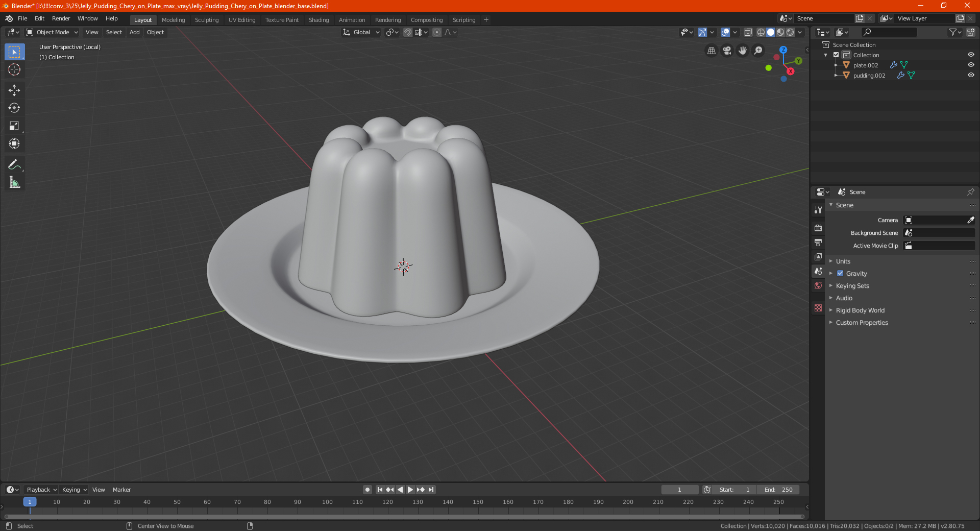Open the Keying dropdown in timeline
980x531 pixels.
pyautogui.click(x=74, y=490)
